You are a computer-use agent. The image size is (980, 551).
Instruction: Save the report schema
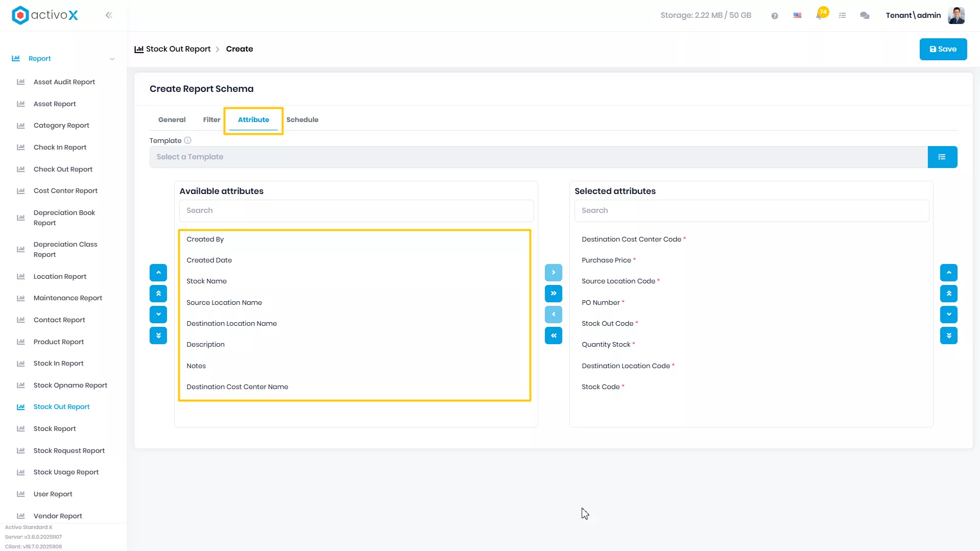[943, 49]
